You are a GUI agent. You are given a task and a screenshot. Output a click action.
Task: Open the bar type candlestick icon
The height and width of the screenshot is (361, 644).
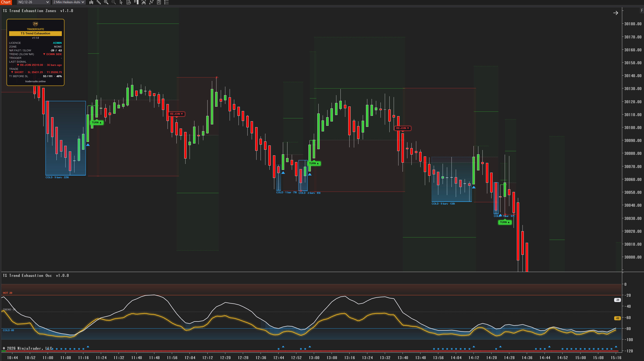tap(91, 2)
